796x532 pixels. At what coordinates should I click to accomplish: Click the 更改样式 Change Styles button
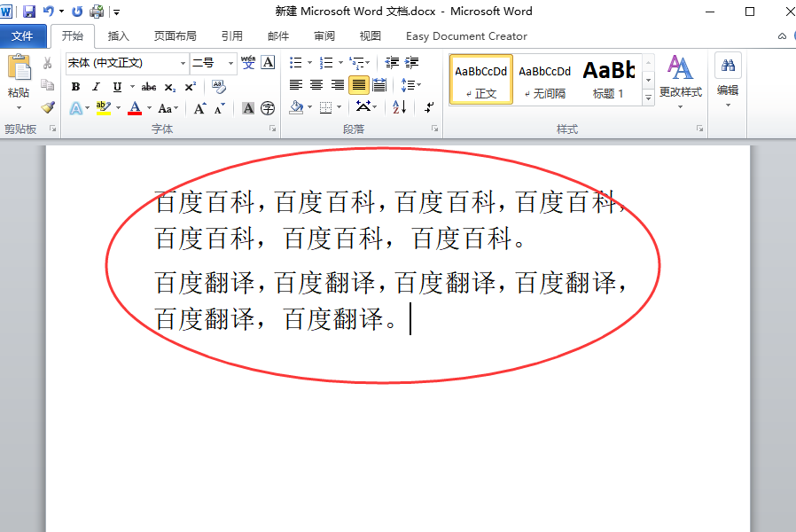click(680, 82)
